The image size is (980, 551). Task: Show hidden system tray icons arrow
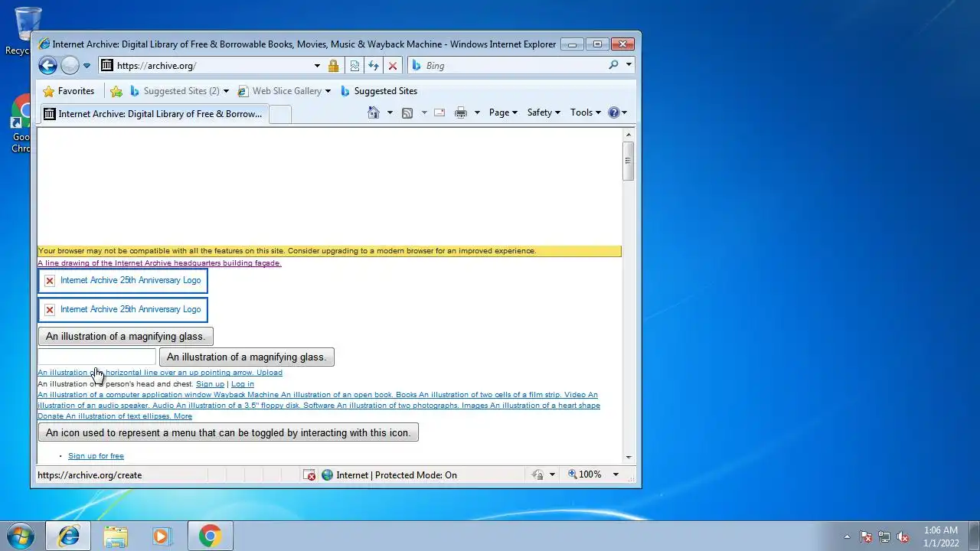coord(847,536)
